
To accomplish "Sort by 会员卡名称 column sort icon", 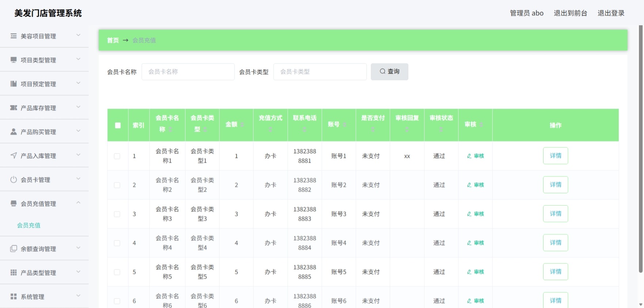I will (x=170, y=130).
